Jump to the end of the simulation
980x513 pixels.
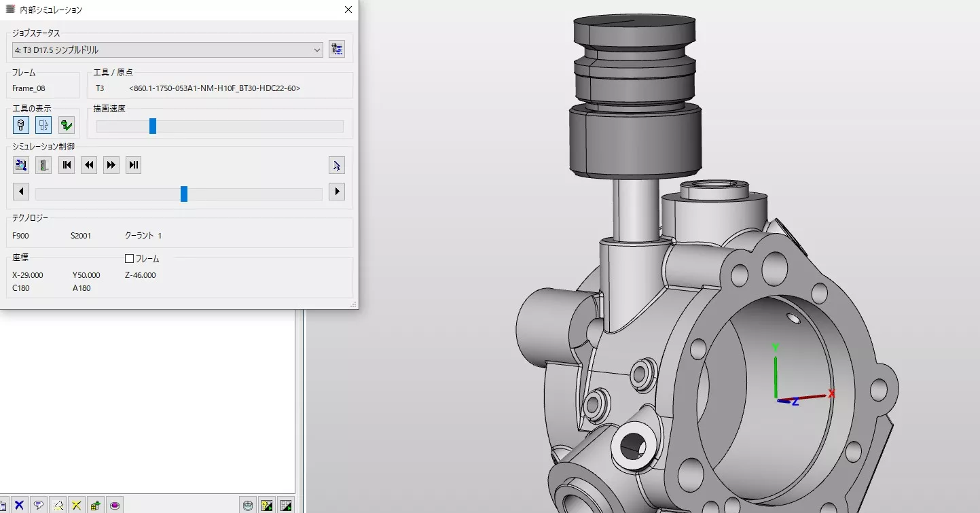133,164
